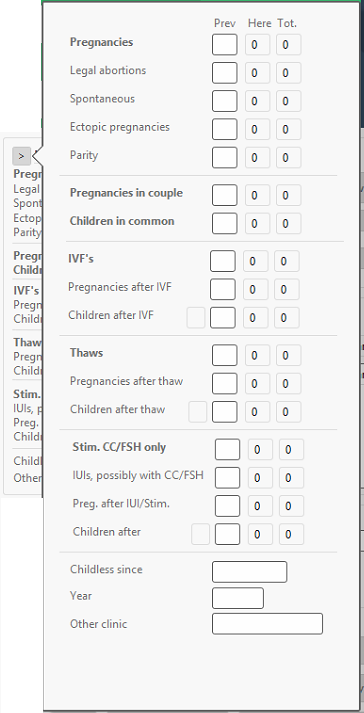364x713 pixels.
Task: Focus the IUIs, possibly with CC/FSH Prev field
Action: 227,477
